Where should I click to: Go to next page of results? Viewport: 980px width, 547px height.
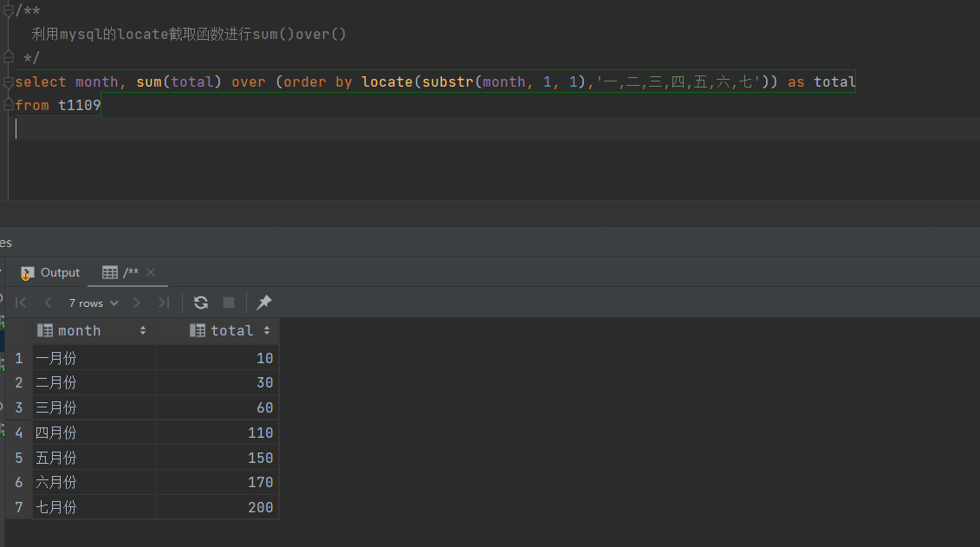[x=137, y=303]
